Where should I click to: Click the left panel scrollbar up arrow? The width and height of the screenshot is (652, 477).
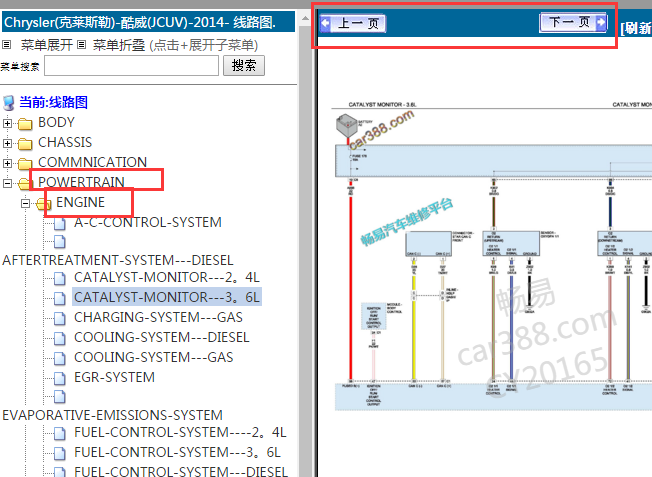(305, 18)
